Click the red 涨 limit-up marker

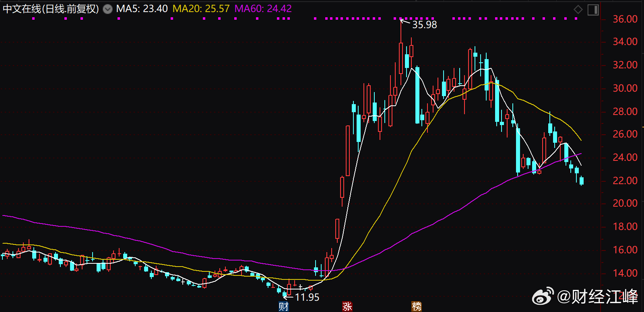[347, 307]
